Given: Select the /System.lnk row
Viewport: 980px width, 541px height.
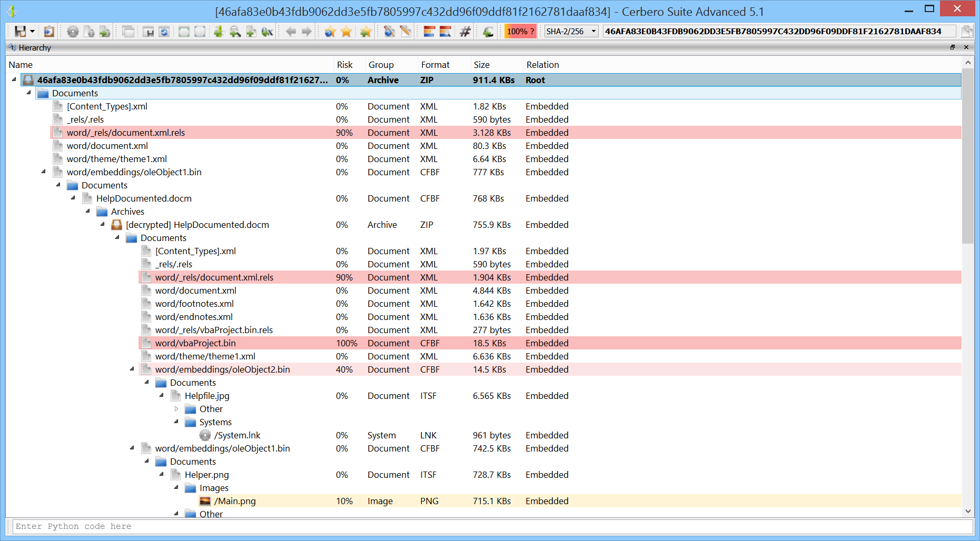Looking at the screenshot, I should coord(579,435).
